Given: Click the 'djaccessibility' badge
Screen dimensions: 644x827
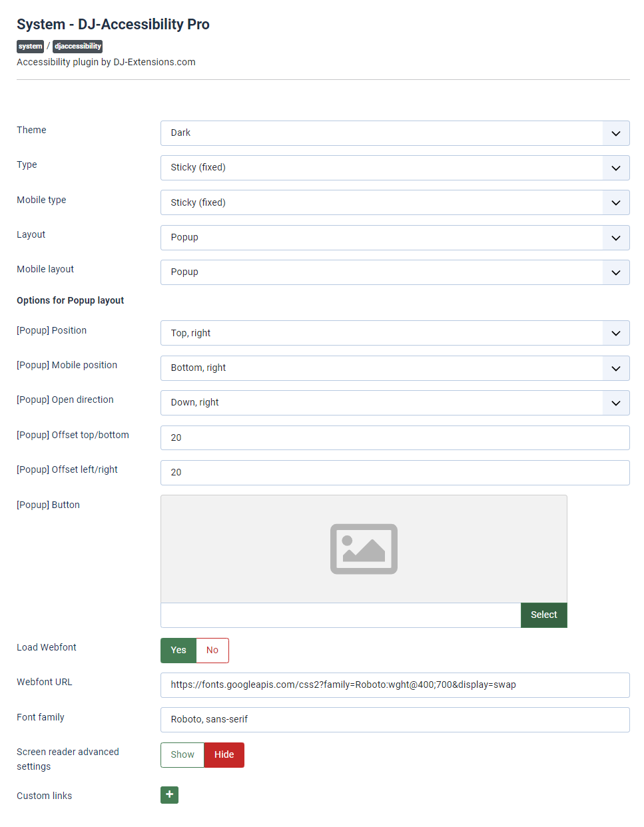Looking at the screenshot, I should 78,47.
